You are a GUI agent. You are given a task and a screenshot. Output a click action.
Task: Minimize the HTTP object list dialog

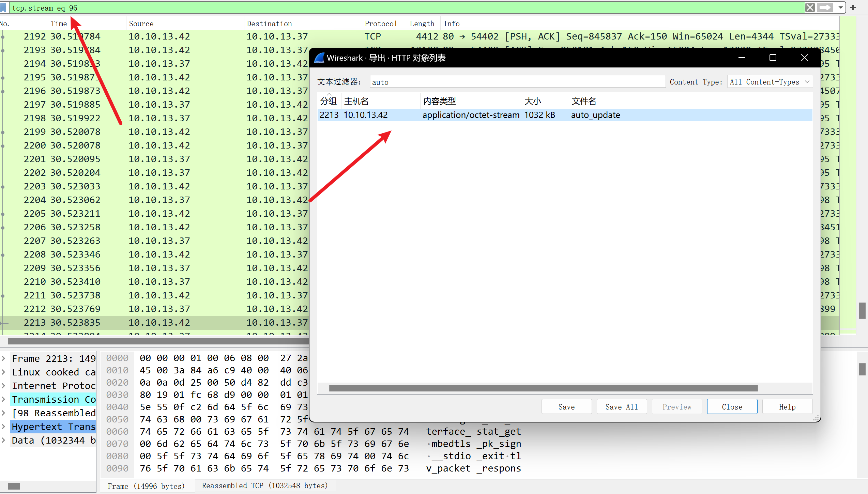pos(742,58)
